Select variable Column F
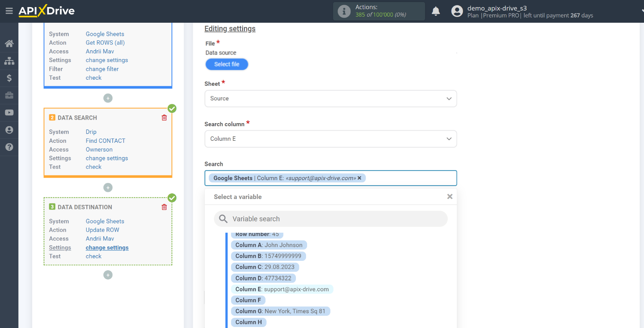This screenshot has width=644, height=328. point(248,300)
